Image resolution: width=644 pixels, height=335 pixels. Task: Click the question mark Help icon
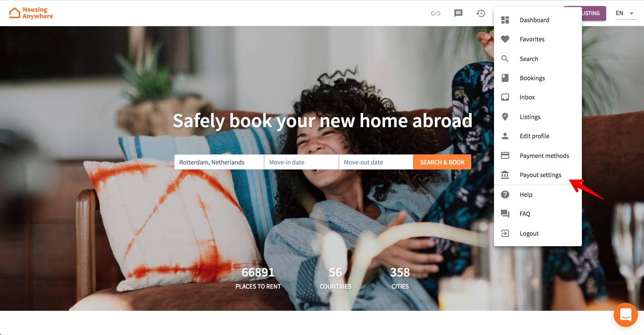tap(505, 194)
